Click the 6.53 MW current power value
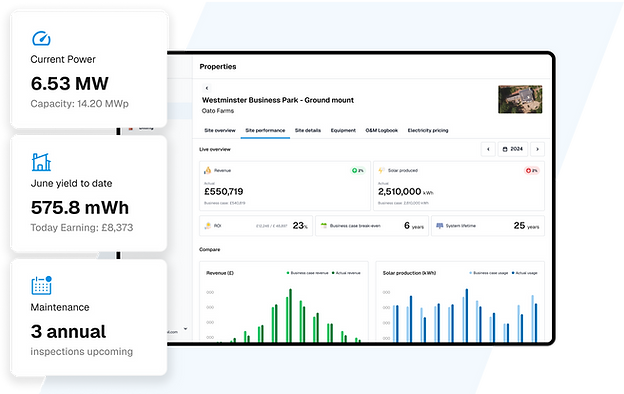This screenshot has height=394, width=624. tap(70, 83)
